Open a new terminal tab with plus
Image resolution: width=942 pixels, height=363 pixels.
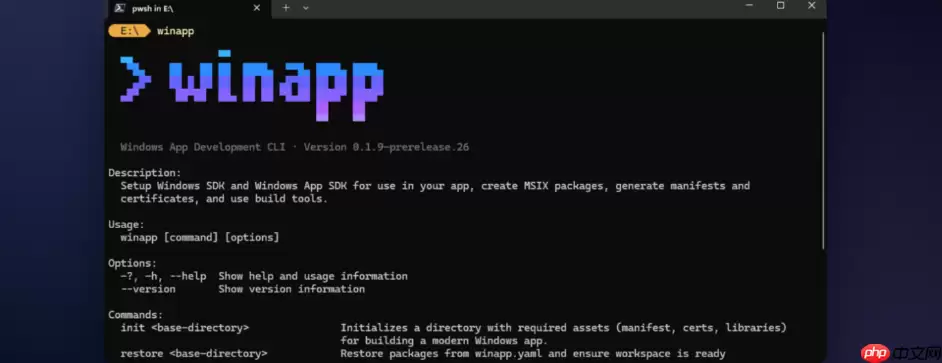pyautogui.click(x=286, y=8)
